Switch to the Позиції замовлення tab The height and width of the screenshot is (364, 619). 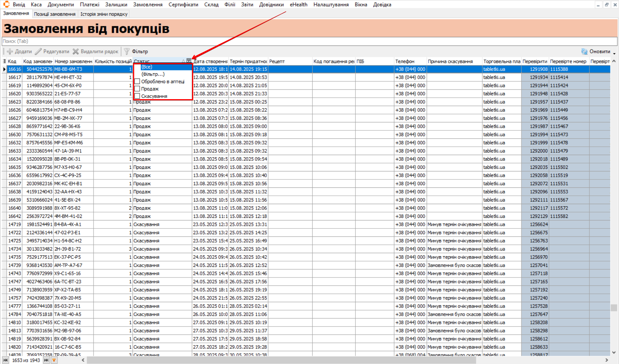click(54, 14)
